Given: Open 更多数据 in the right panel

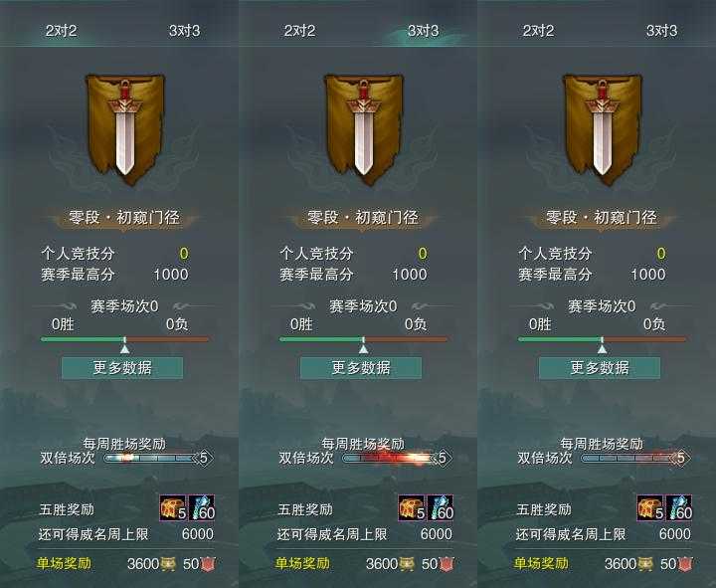Looking at the screenshot, I should [x=600, y=368].
